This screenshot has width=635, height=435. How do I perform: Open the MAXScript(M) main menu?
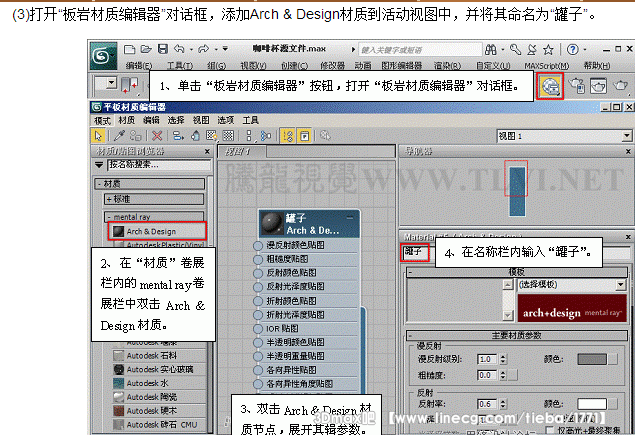tap(547, 65)
